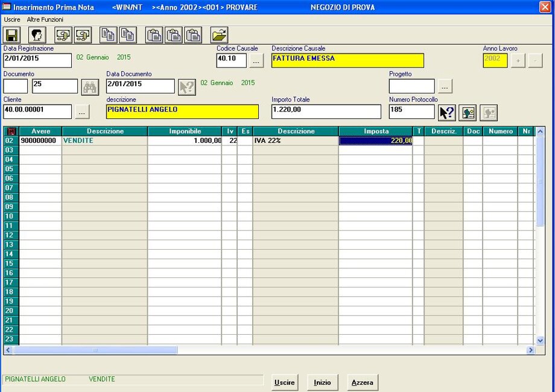Click the first copy documents toolbar icon

tap(109, 35)
